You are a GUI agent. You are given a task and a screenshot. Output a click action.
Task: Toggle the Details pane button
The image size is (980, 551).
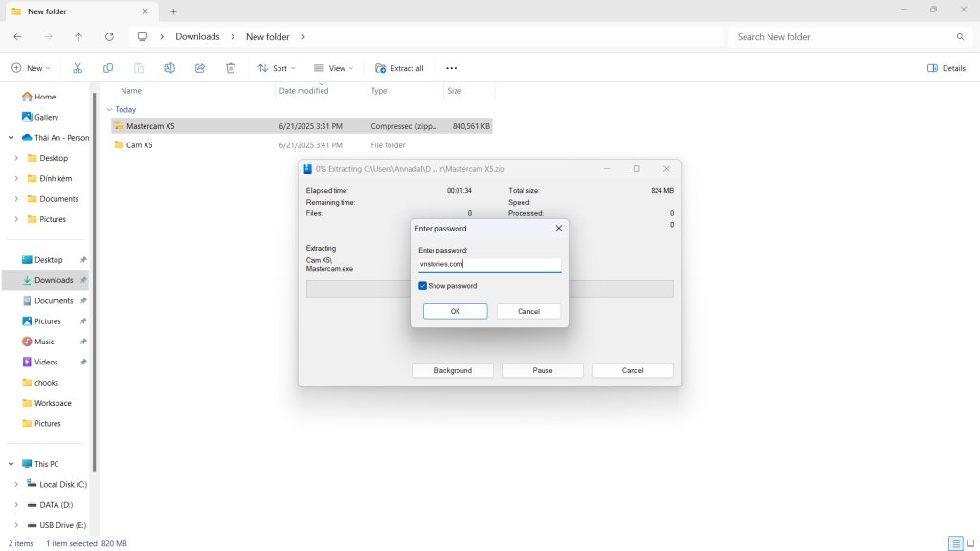pyautogui.click(x=947, y=68)
